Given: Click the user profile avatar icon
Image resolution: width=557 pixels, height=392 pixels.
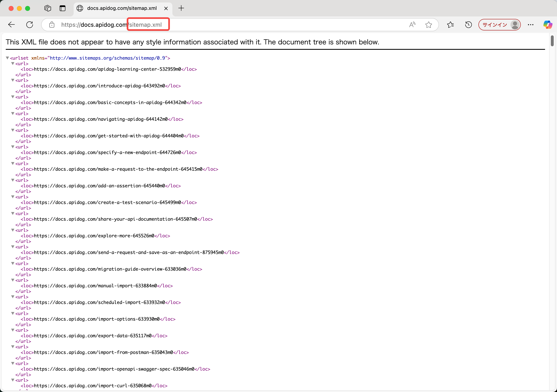Looking at the screenshot, I should tap(515, 24).
